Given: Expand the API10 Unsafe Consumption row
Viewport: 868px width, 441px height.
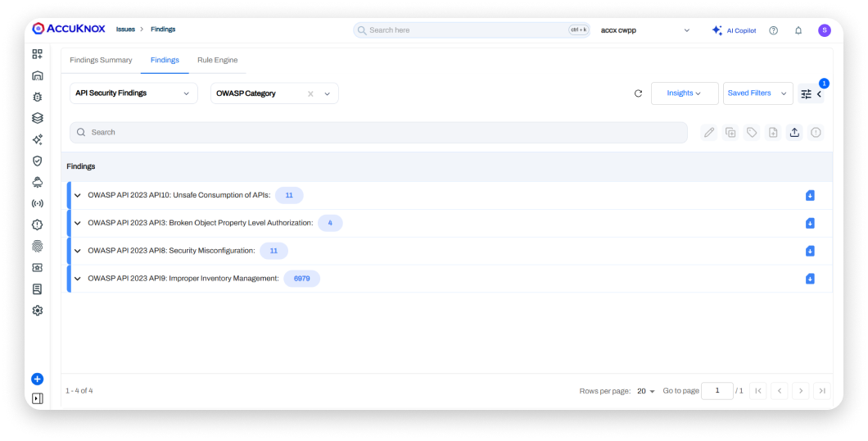Looking at the screenshot, I should (78, 195).
